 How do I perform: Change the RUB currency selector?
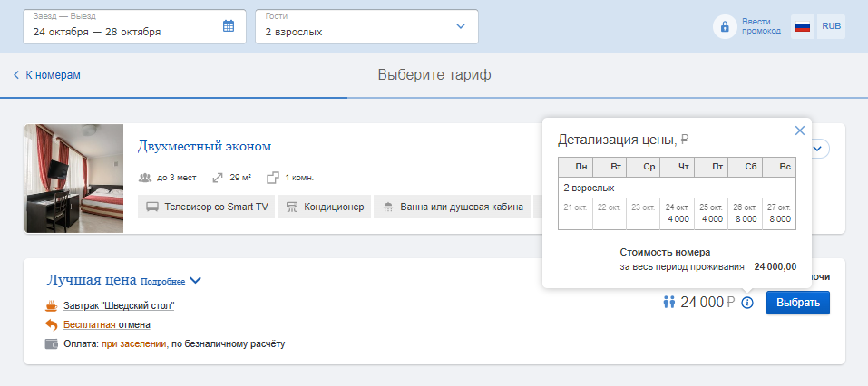[831, 26]
